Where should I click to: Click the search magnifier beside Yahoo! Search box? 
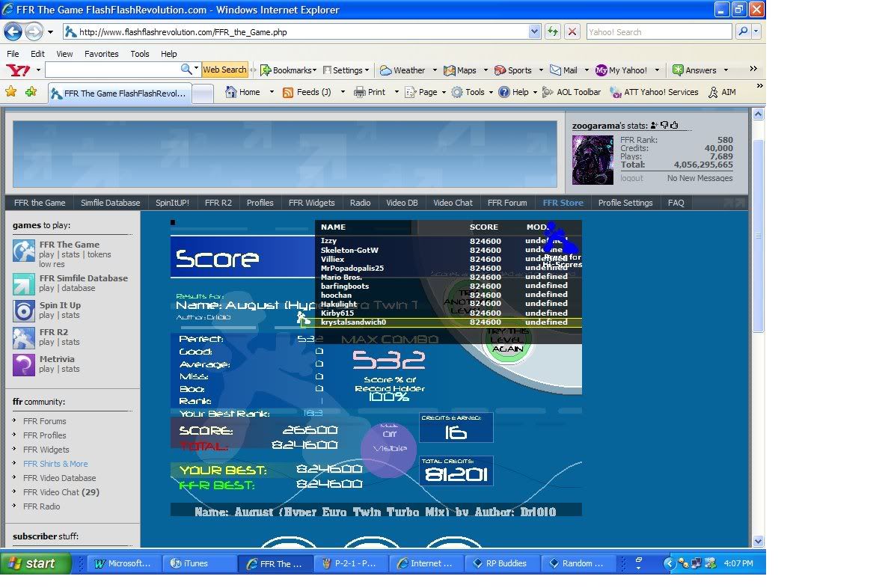743,32
